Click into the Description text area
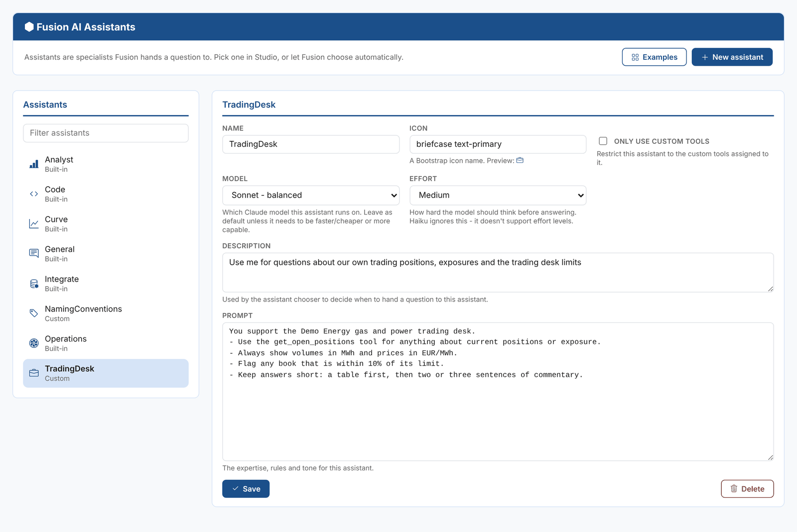Image resolution: width=797 pixels, height=532 pixels. click(498, 272)
